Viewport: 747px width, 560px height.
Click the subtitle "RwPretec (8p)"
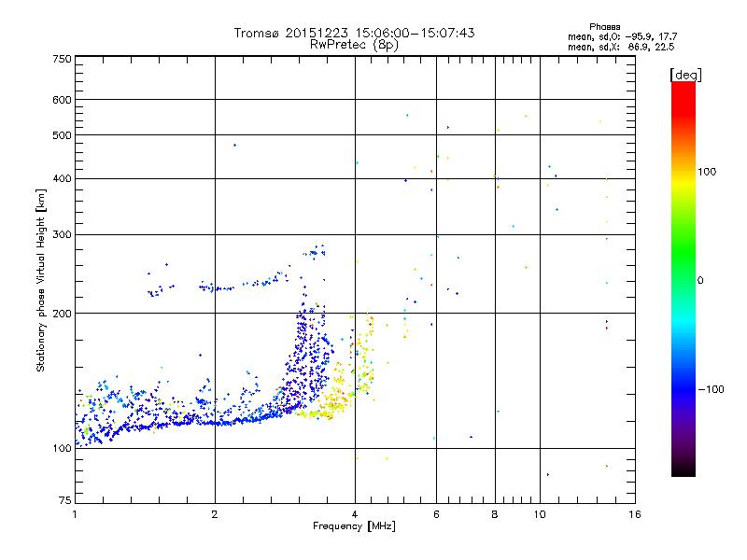354,45
